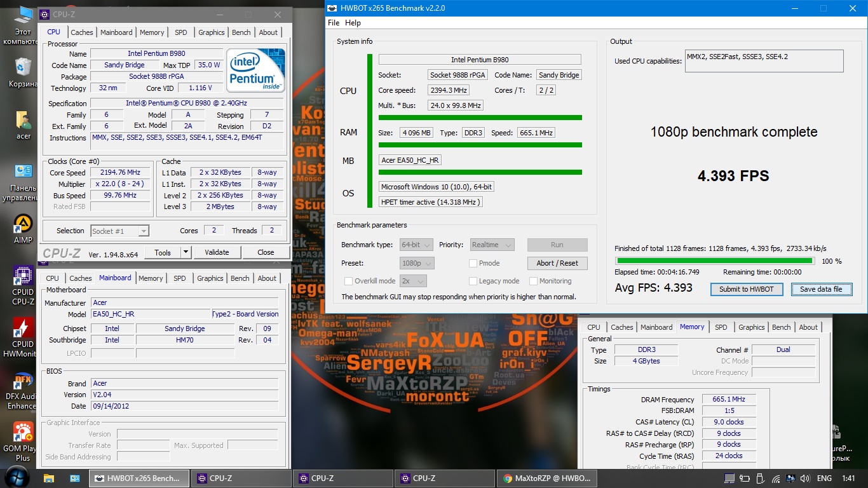Launch CPUID HWMonitor desktop shortcut

point(22,337)
